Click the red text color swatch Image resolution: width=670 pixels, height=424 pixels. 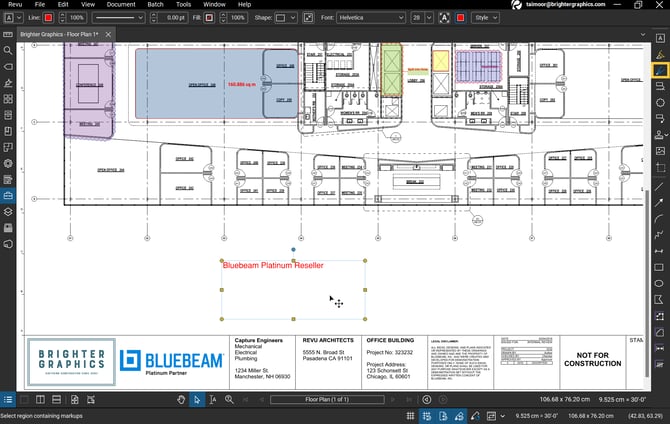click(460, 18)
